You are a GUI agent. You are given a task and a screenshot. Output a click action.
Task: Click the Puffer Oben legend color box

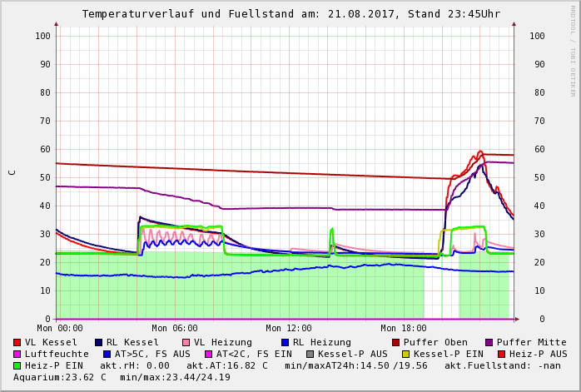(x=396, y=342)
